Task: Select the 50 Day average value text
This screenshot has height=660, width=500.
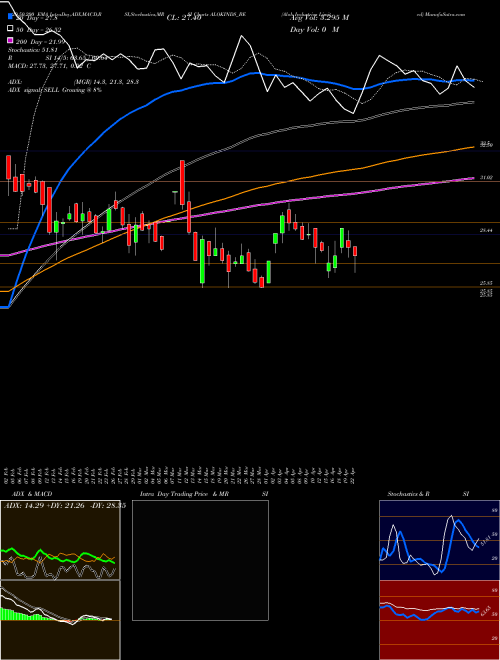Action: pos(39,29)
